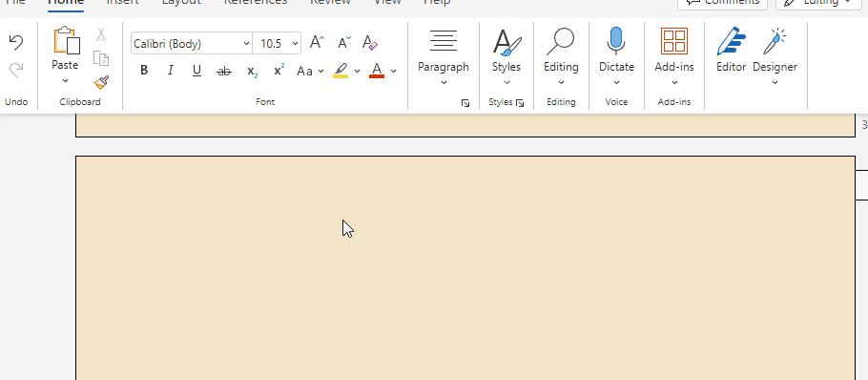The height and width of the screenshot is (380, 868).
Task: Open the Designer wand icon
Action: [x=775, y=42]
